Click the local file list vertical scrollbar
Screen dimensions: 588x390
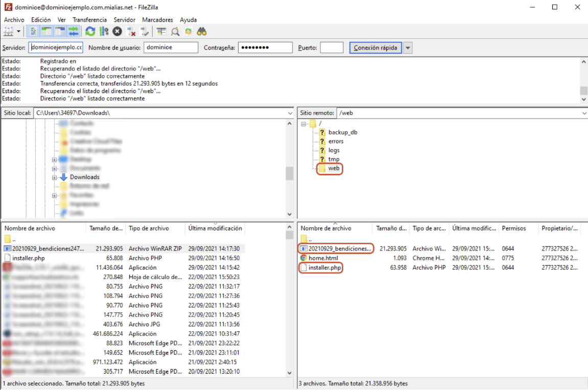[x=290, y=307]
